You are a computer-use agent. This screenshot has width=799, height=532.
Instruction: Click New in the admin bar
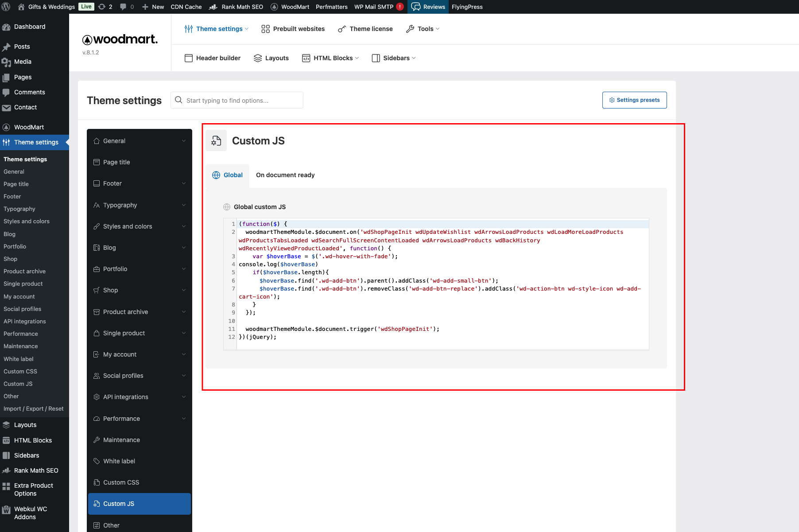point(153,7)
